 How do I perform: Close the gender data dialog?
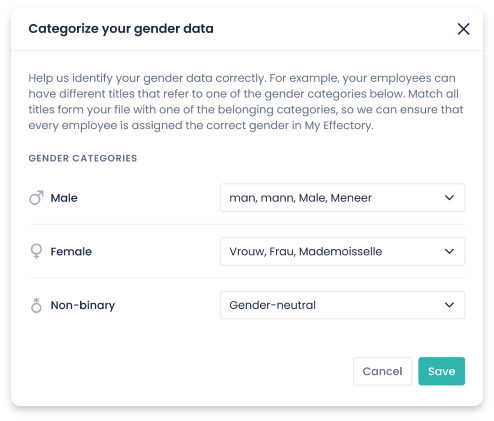[x=463, y=29]
